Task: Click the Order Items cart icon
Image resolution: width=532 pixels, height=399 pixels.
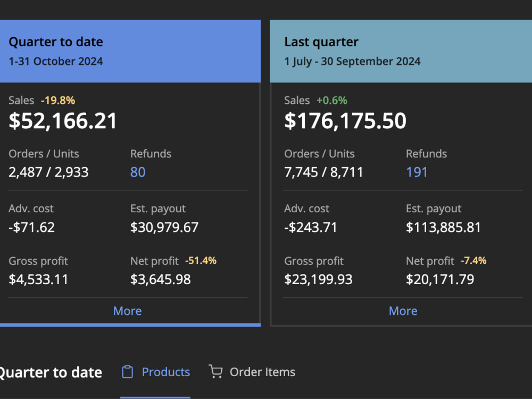Action: 216,371
